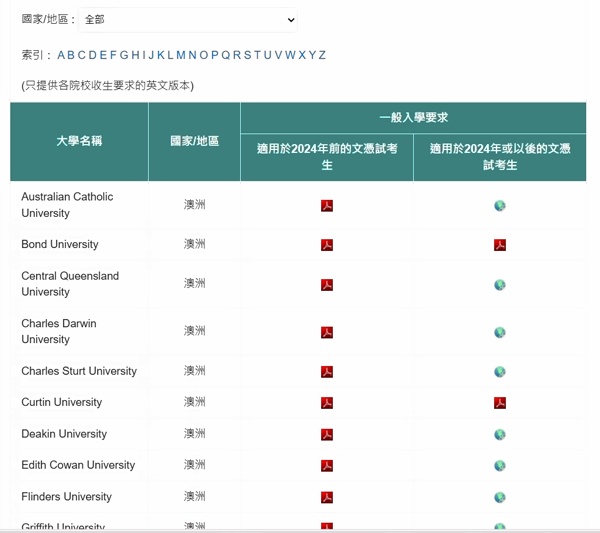Open Edith Cowan University 2024-onwards globe icon
The height and width of the screenshot is (533, 600).
point(500,465)
